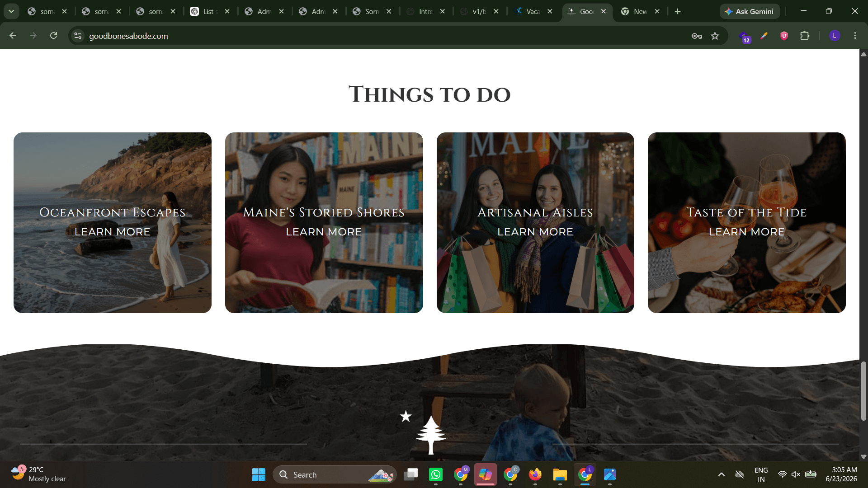
Task: Open the weather widget showing 29°C
Action: click(39, 474)
